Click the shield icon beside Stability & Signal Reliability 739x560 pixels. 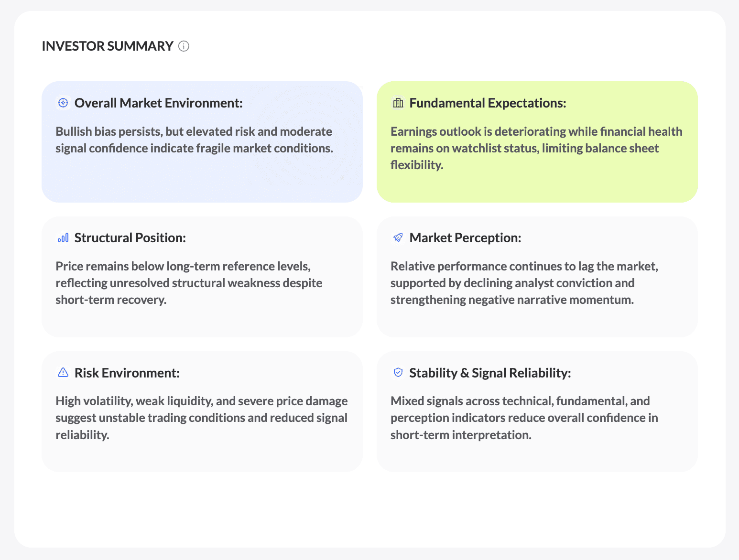(x=397, y=373)
